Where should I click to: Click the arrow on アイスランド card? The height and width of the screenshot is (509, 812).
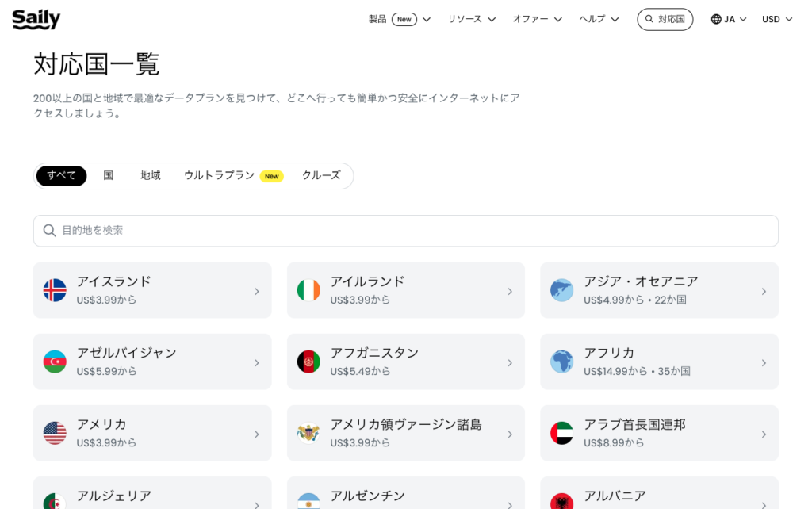click(x=257, y=292)
